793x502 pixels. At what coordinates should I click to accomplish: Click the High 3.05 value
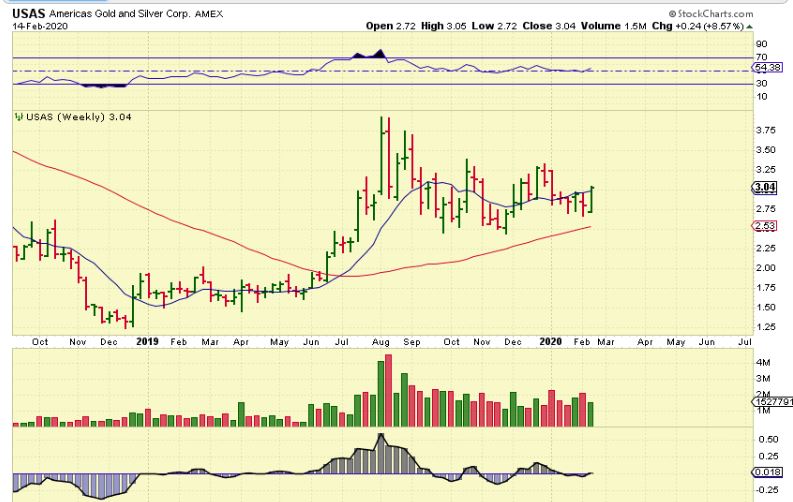pos(444,26)
